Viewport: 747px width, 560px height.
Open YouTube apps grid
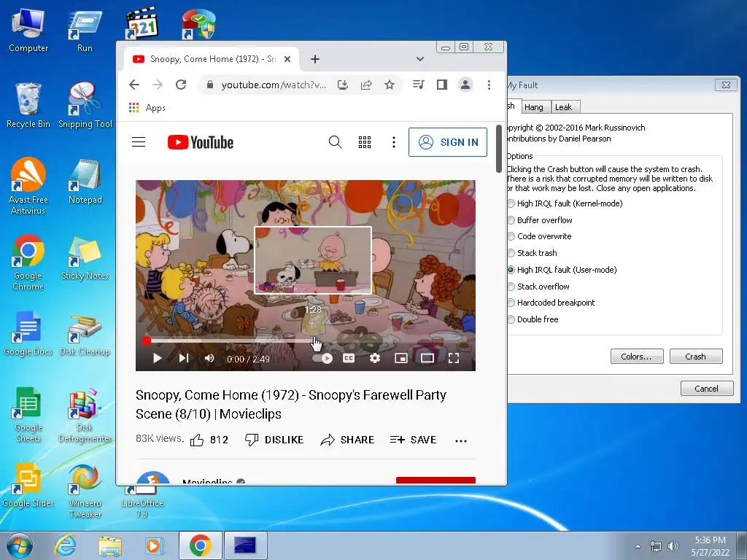pyautogui.click(x=365, y=142)
